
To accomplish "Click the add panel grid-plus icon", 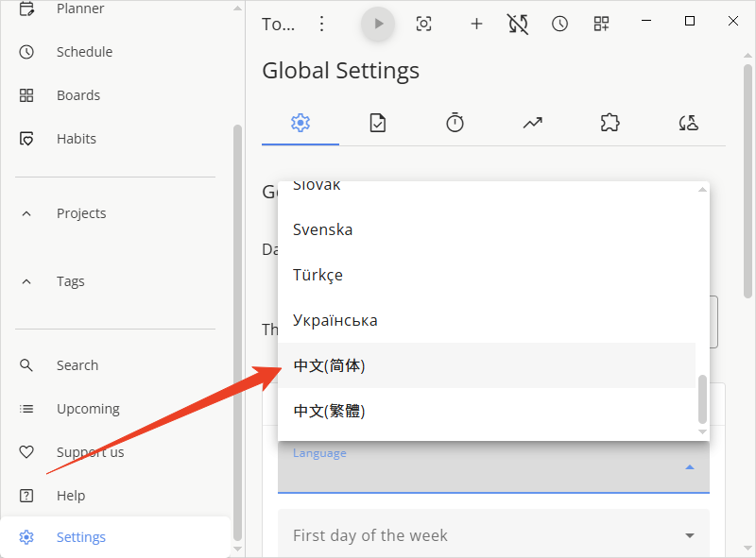I will pos(601,24).
